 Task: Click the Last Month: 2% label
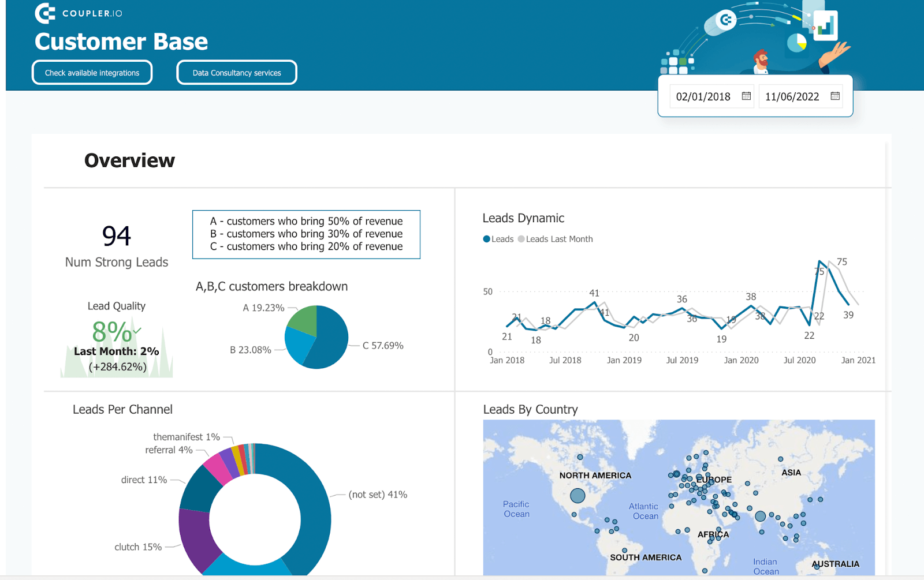pyautogui.click(x=117, y=351)
